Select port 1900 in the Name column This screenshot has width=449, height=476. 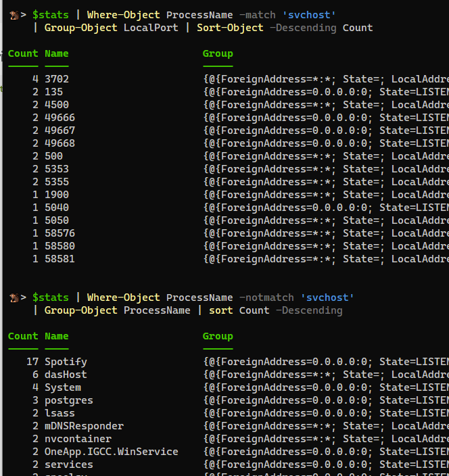click(57, 195)
